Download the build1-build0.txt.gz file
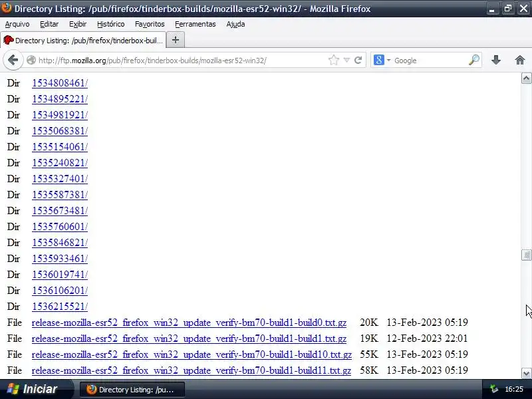 click(x=189, y=323)
